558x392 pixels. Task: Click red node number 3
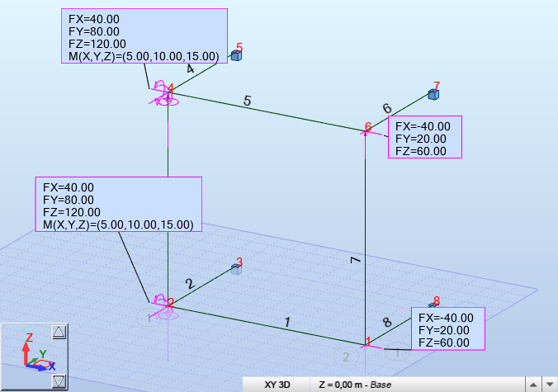pos(239,262)
